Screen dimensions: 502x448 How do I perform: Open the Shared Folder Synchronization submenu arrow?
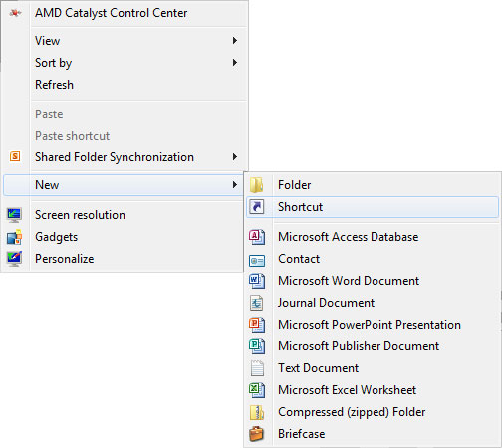pos(235,157)
